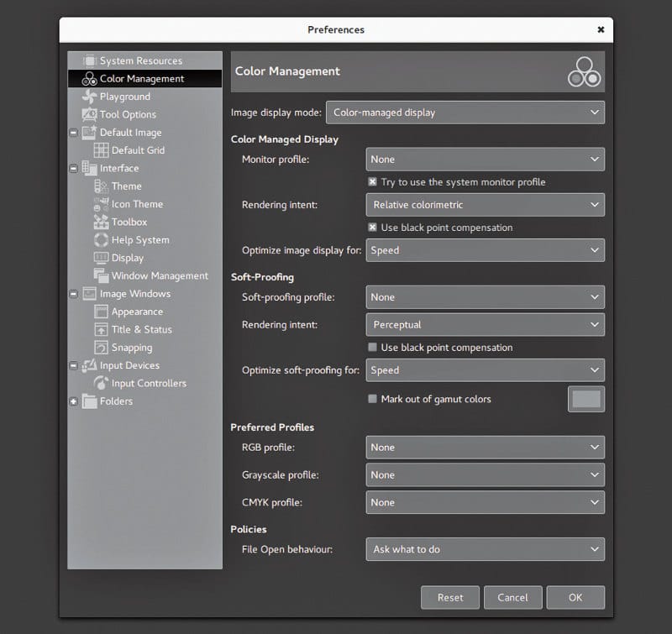Open the Window Management preferences page
672x634 pixels.
(x=160, y=276)
